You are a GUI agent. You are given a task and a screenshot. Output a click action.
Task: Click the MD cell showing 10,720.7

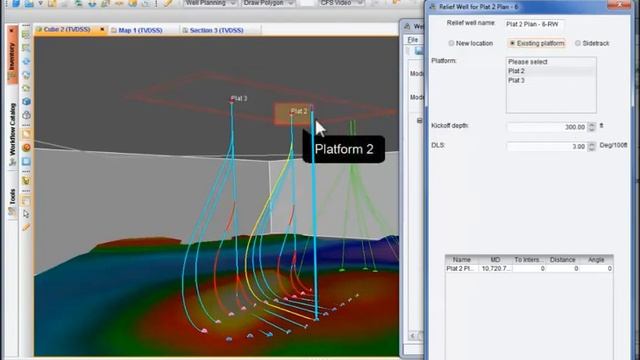click(495, 269)
